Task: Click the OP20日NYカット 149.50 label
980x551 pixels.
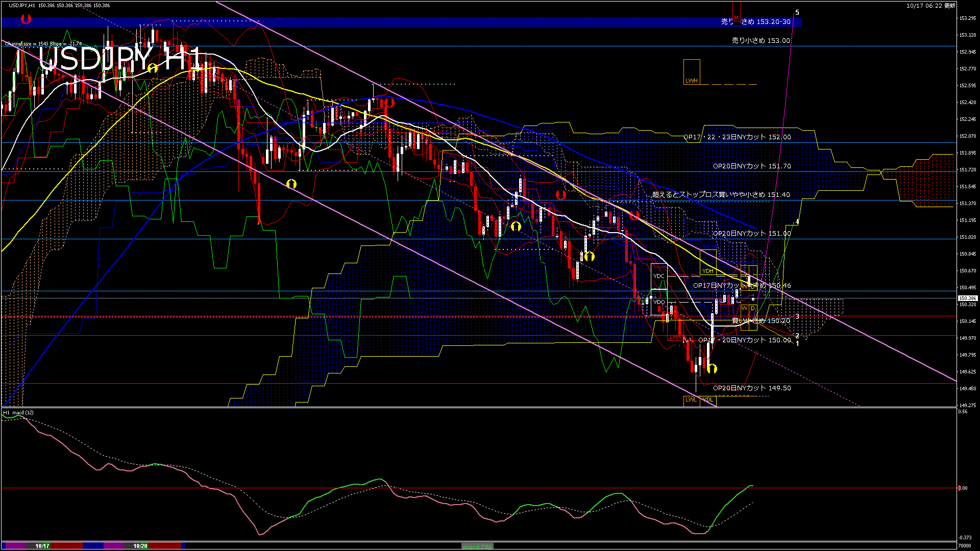Action: (752, 388)
